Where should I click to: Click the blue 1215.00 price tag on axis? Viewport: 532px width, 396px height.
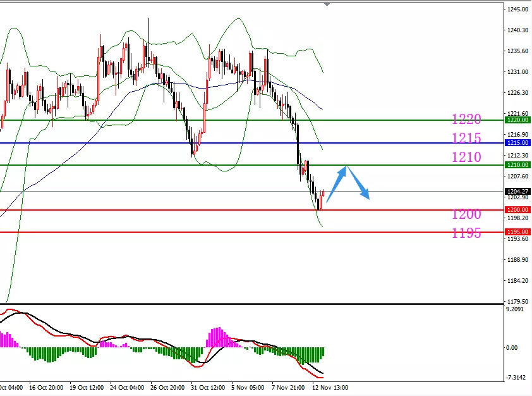click(x=517, y=143)
